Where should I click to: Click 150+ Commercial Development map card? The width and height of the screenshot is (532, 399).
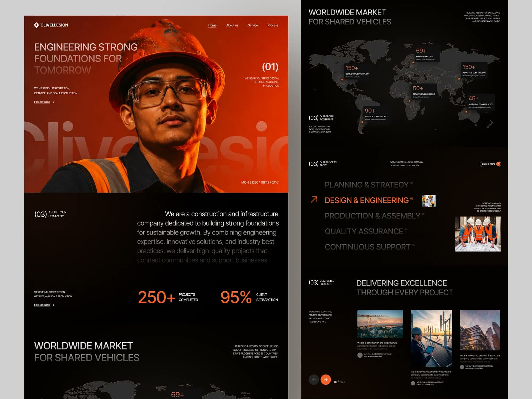pos(357,71)
